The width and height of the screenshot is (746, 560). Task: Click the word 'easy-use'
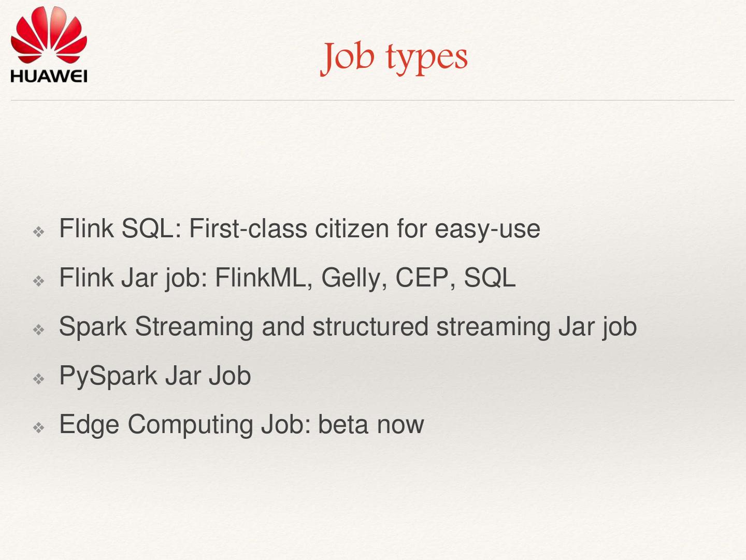487,228
